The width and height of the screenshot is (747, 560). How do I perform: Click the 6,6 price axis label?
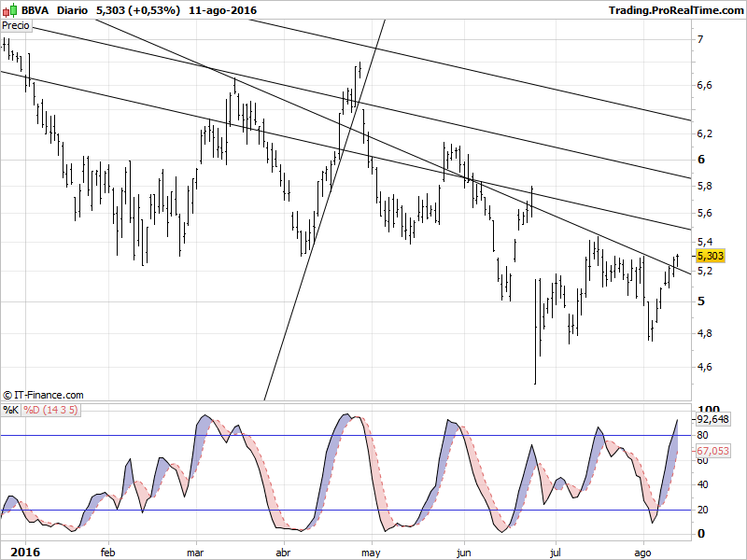tap(705, 86)
